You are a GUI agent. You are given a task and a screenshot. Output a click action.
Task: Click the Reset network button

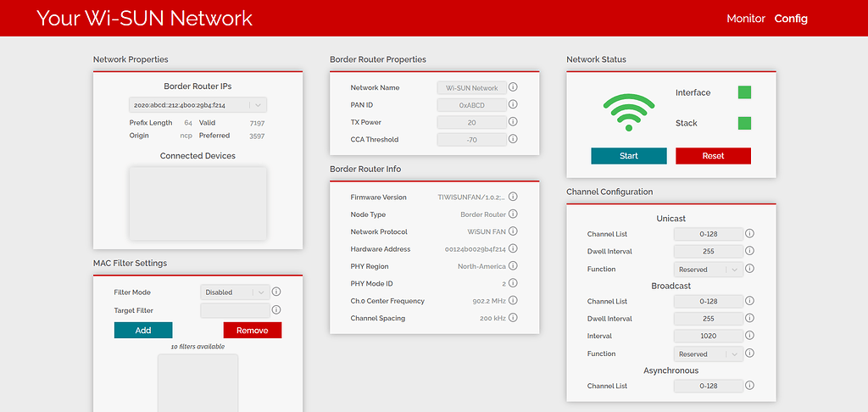713,156
